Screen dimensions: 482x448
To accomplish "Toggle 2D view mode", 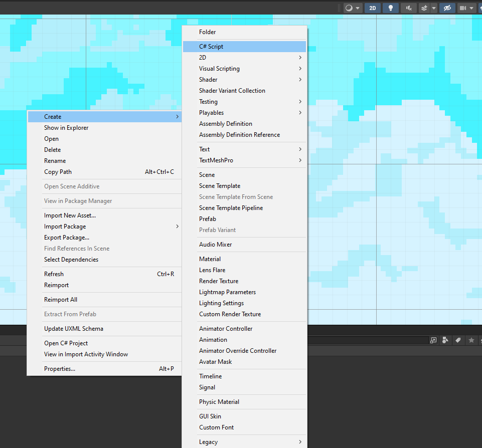I will tap(372, 8).
